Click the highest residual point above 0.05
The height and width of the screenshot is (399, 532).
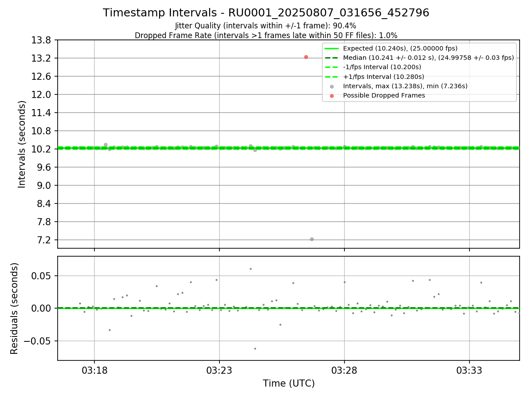250,269
